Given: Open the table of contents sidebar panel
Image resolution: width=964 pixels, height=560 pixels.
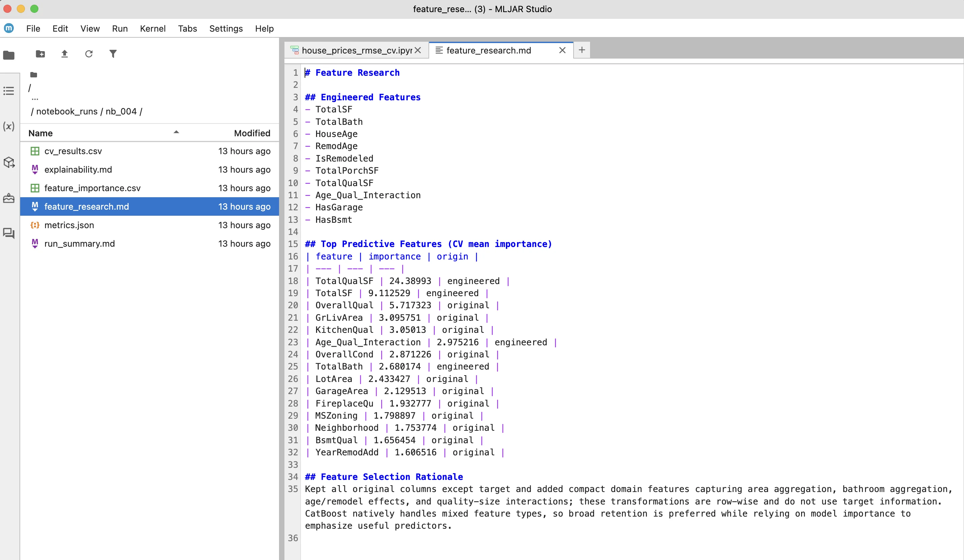Looking at the screenshot, I should pyautogui.click(x=8, y=91).
